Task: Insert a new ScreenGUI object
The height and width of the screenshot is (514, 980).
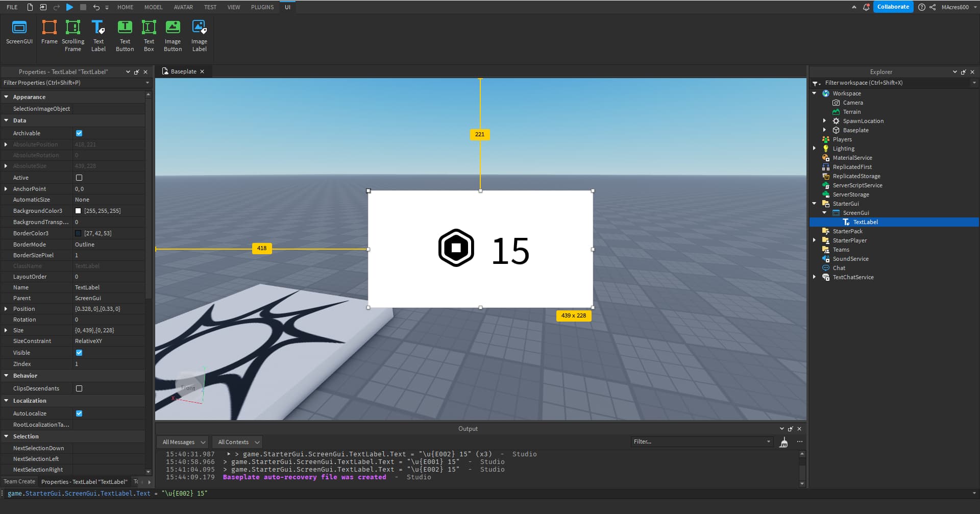Action: tap(19, 33)
